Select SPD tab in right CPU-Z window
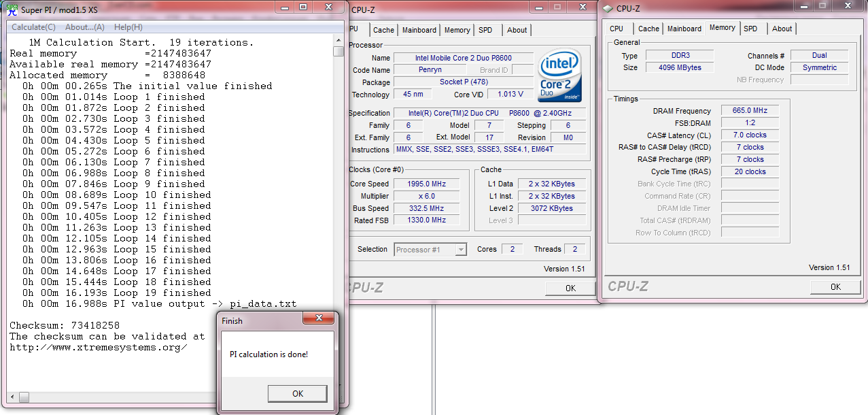Viewport: 868px width, 415px height. 750,29
